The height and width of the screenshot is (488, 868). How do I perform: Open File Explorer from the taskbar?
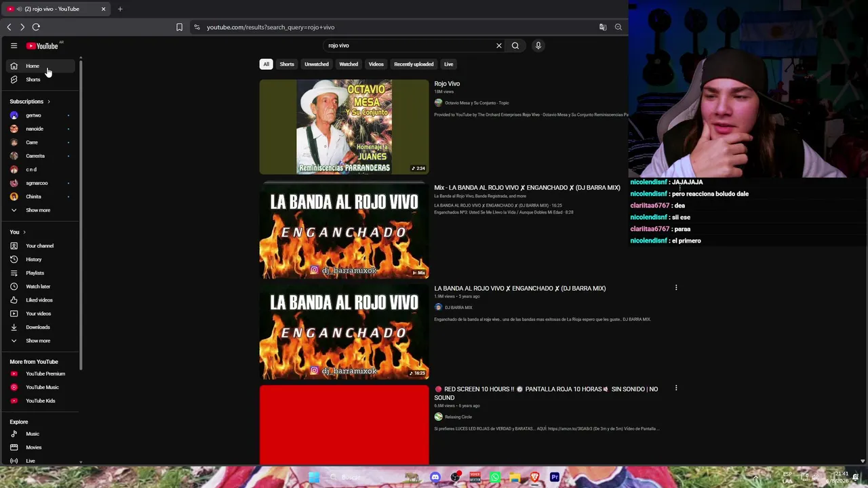(515, 477)
